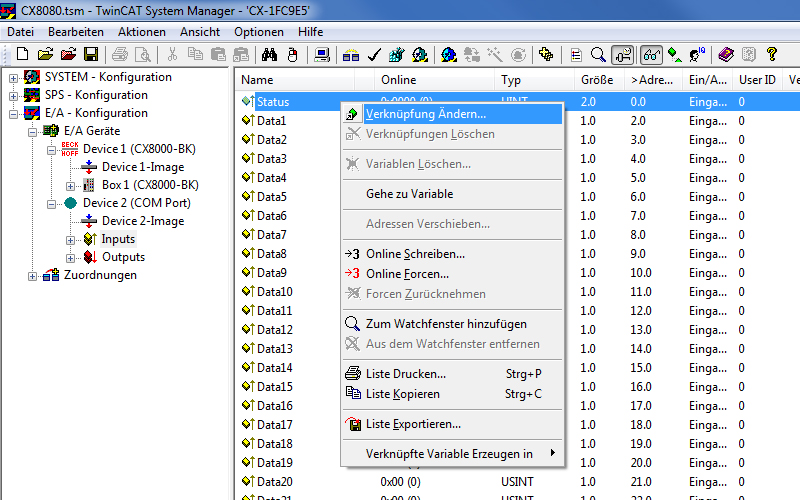Click the purple book toolbar icon

click(726, 54)
